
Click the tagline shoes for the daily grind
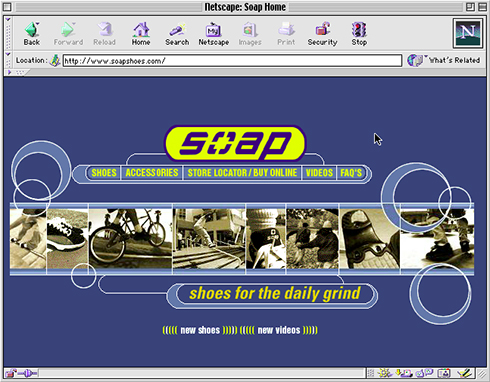(275, 293)
